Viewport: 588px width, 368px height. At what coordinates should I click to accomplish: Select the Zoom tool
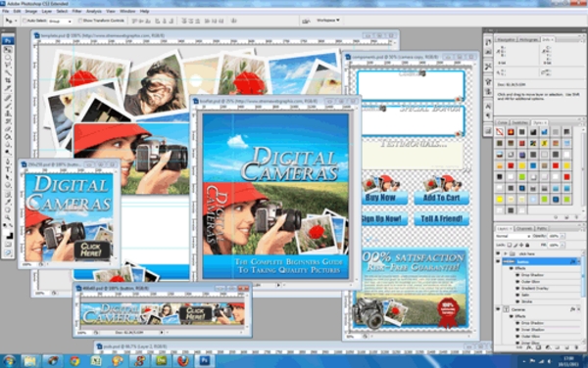[x=8, y=217]
